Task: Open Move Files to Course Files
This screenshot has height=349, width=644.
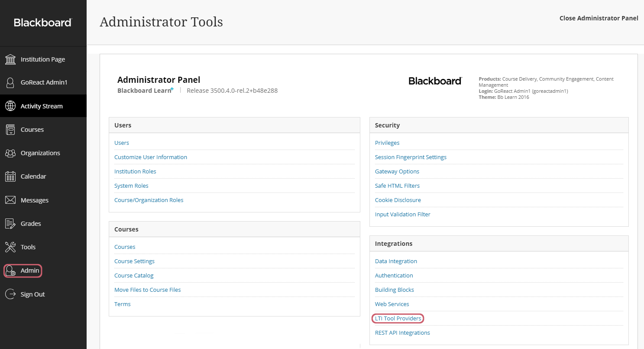Action: [148, 290]
